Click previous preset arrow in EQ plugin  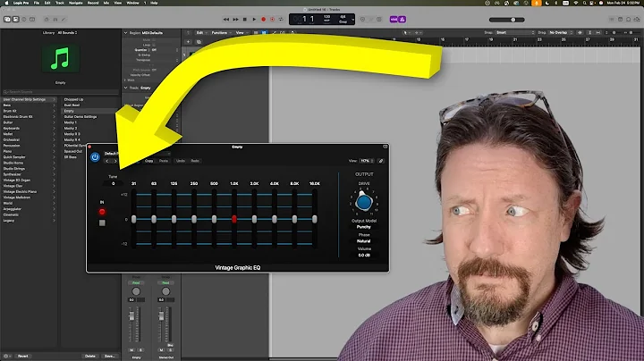(107, 161)
